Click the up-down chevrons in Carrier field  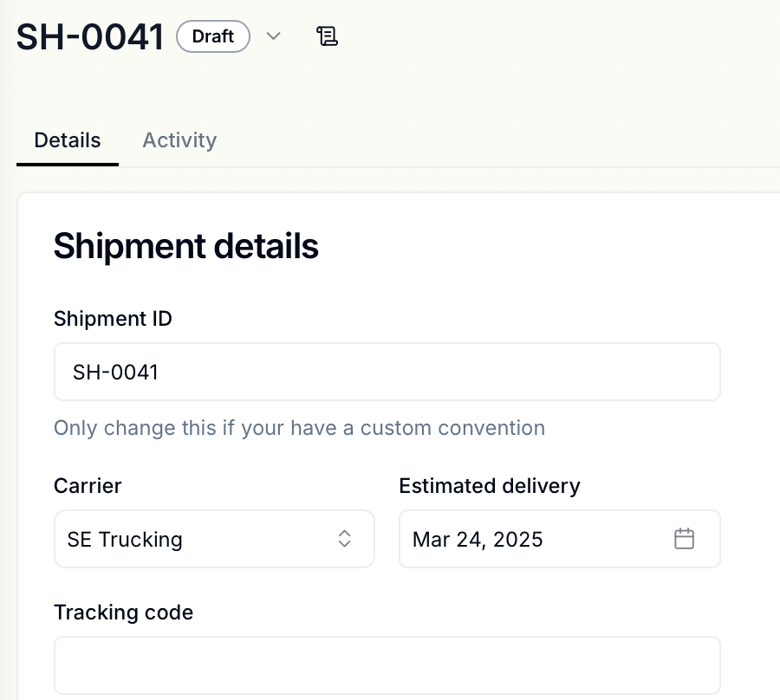344,539
